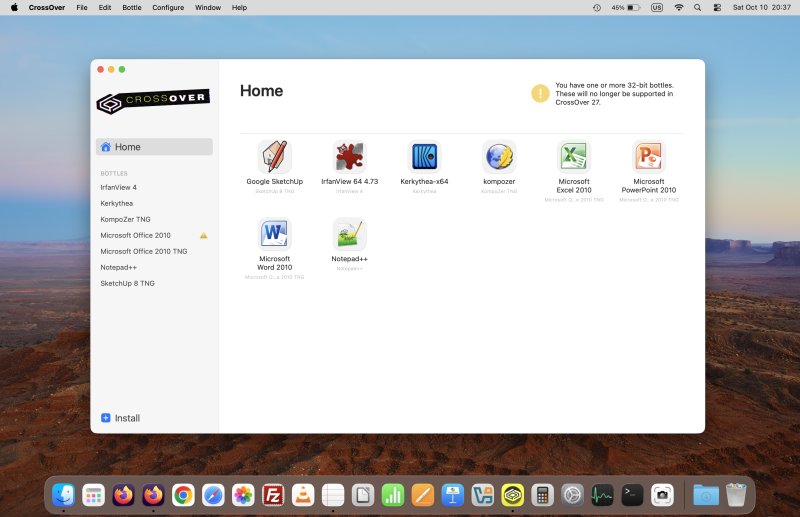Click the yellow 32-bit bottle warning icon
This screenshot has height=517, width=800.
[x=540, y=93]
